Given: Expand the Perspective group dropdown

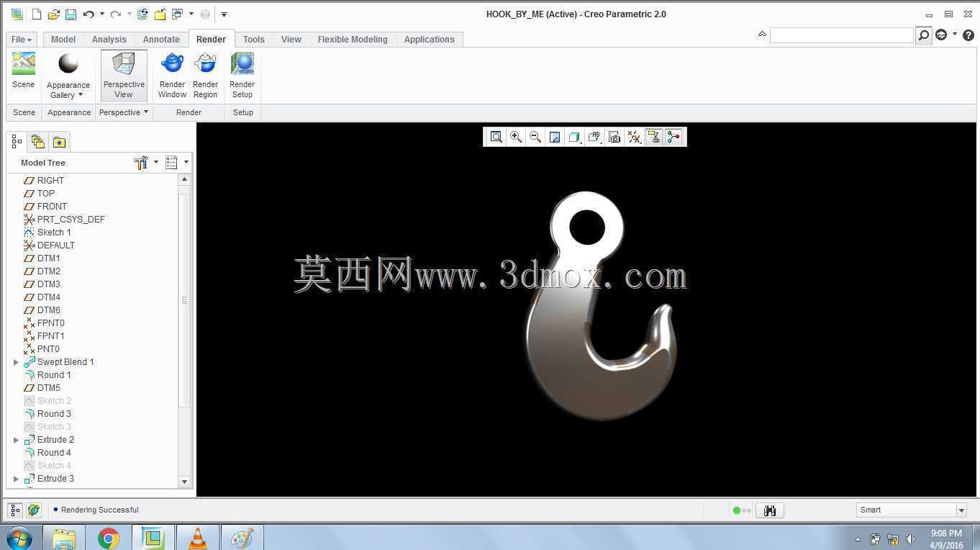Looking at the screenshot, I should click(x=124, y=112).
